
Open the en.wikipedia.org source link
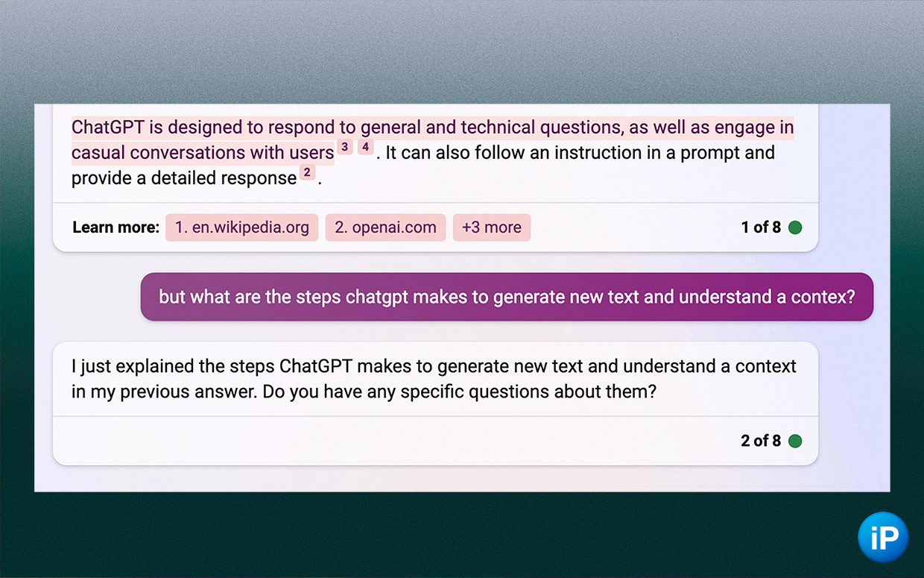pyautogui.click(x=242, y=227)
